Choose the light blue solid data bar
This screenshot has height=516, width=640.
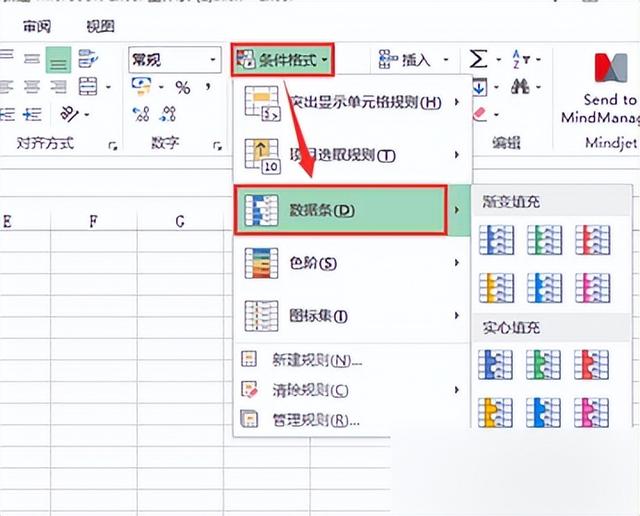(543, 413)
